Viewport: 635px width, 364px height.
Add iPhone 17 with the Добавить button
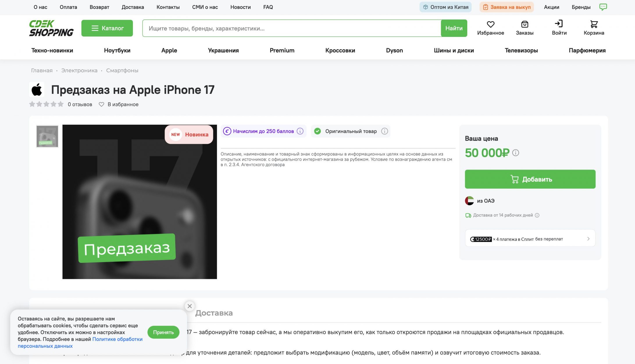(530, 179)
